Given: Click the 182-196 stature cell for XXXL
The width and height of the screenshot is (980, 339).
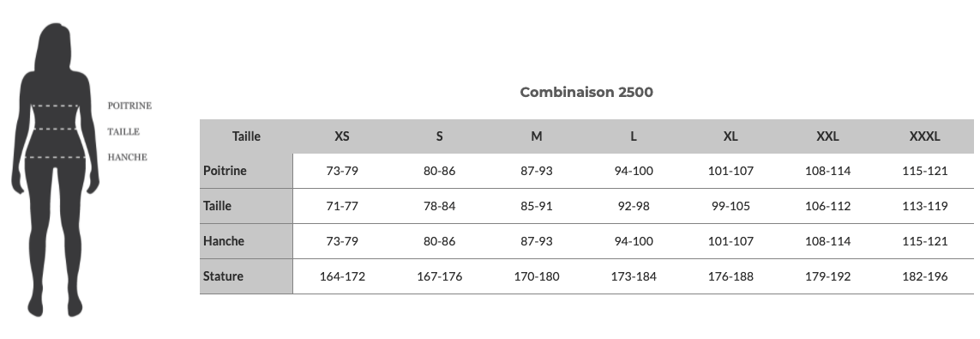Looking at the screenshot, I should pyautogui.click(x=924, y=275).
